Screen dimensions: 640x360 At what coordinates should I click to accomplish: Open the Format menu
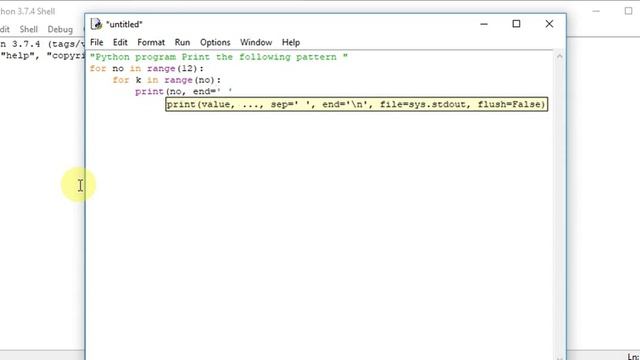point(151,42)
